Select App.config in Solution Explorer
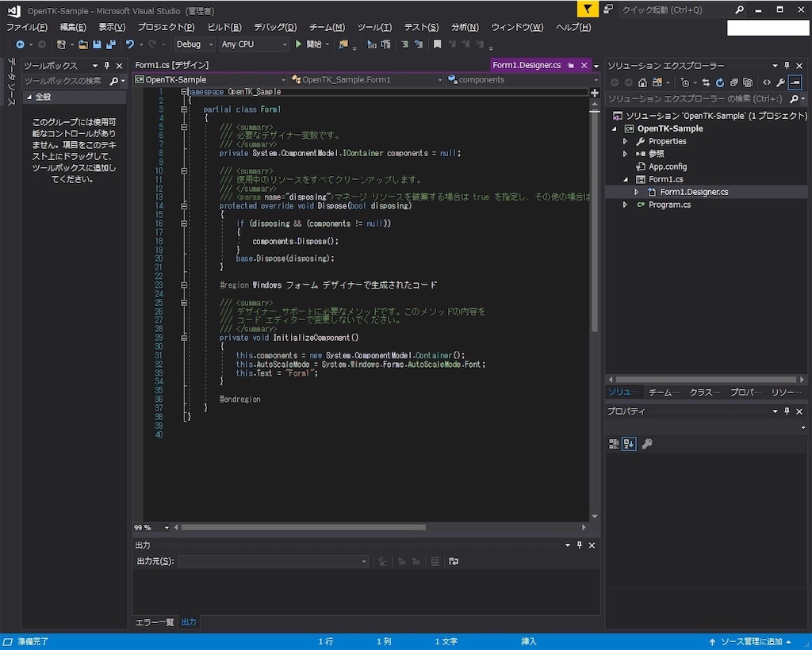Image resolution: width=812 pixels, height=650 pixels. 668,166
